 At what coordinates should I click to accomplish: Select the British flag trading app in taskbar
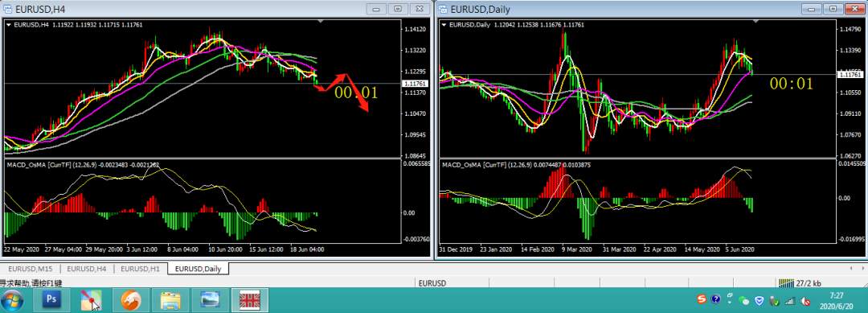250,300
